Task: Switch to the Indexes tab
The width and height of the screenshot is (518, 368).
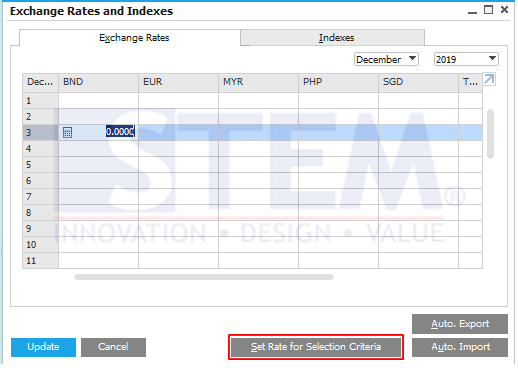Action: pyautogui.click(x=332, y=38)
